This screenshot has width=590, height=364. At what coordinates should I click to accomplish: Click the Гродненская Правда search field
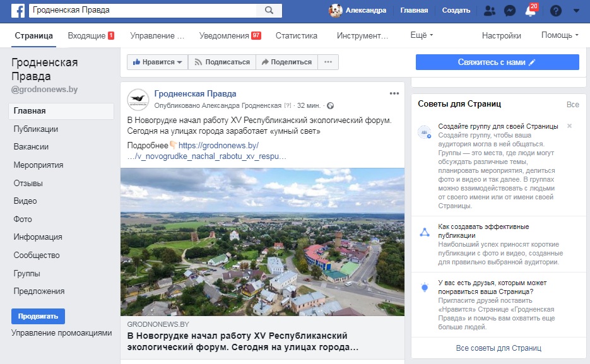(x=143, y=10)
